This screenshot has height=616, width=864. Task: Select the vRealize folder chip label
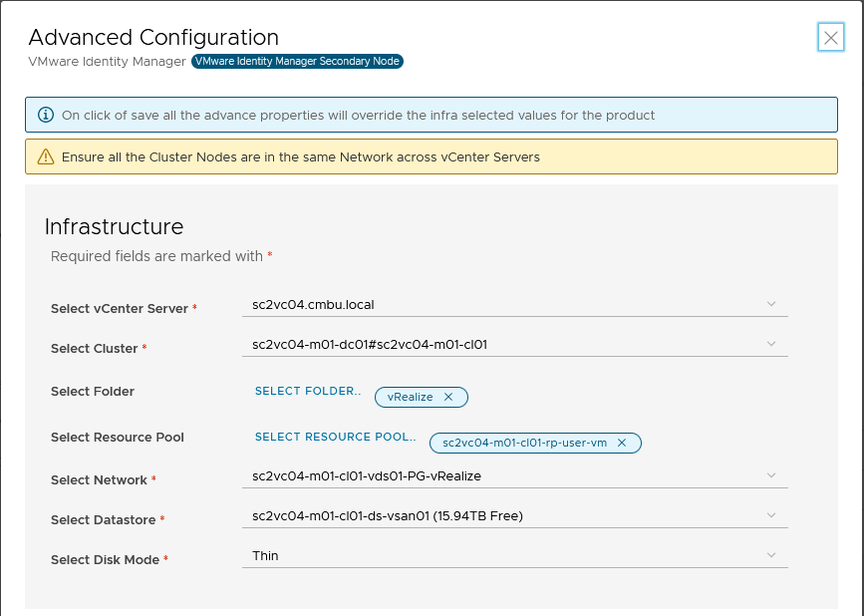410,397
